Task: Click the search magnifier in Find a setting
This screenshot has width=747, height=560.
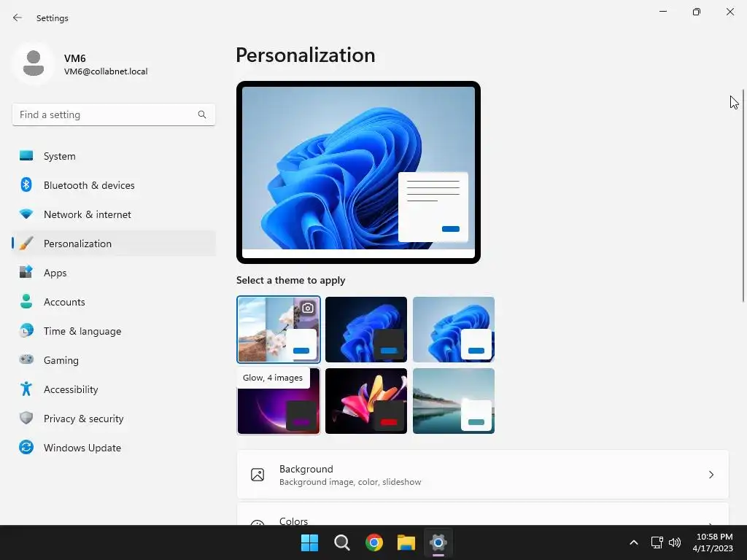Action: click(x=202, y=114)
